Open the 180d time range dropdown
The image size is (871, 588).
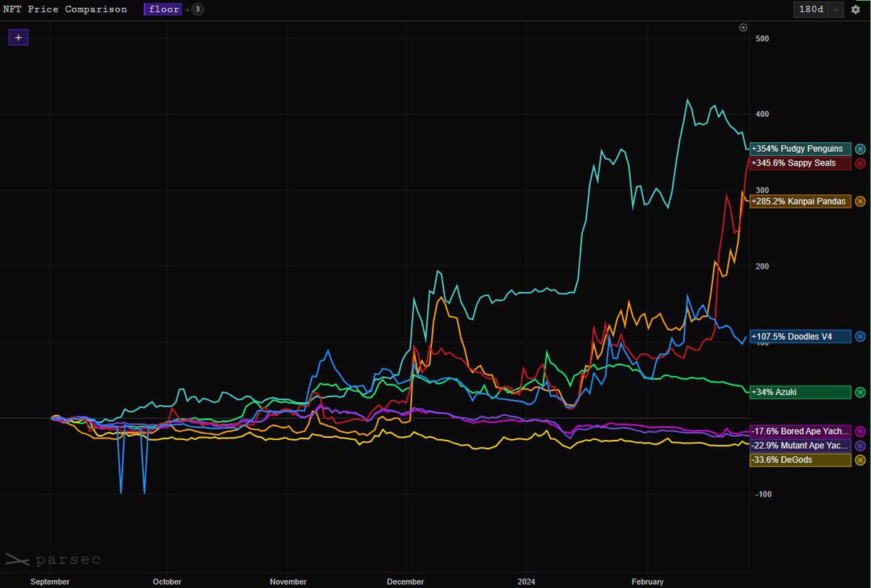[819, 9]
